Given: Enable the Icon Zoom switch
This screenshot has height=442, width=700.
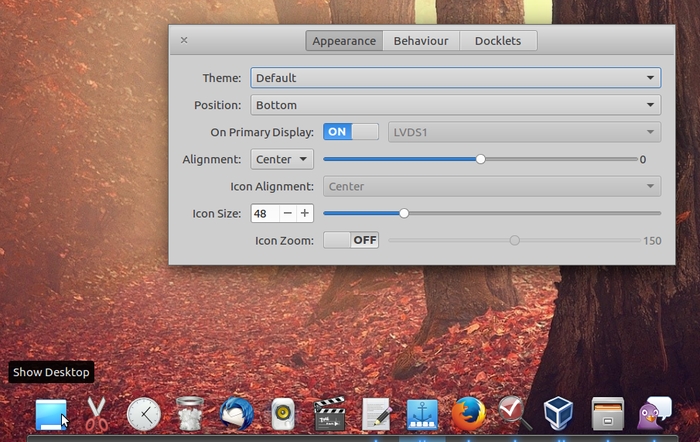Looking at the screenshot, I should pos(351,240).
